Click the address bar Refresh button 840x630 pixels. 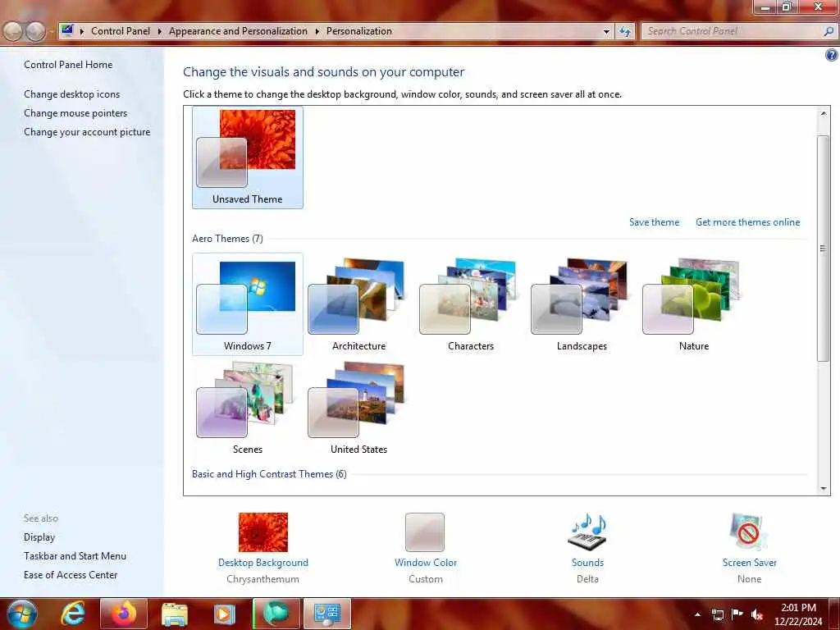tap(624, 32)
